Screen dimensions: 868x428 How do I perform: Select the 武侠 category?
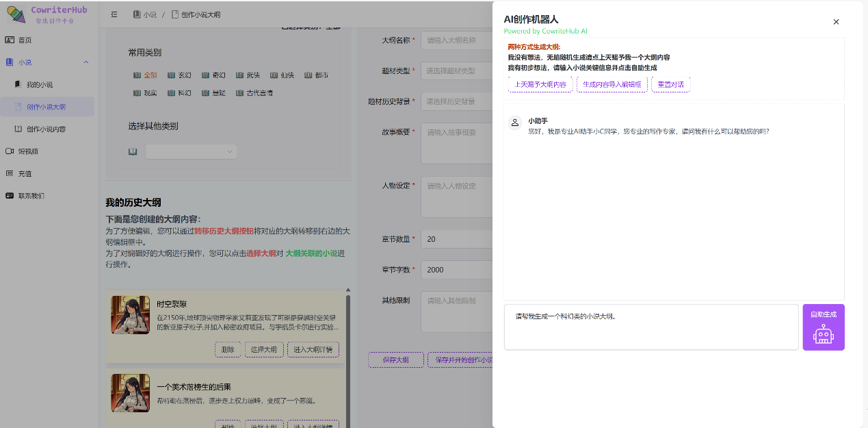[248, 75]
